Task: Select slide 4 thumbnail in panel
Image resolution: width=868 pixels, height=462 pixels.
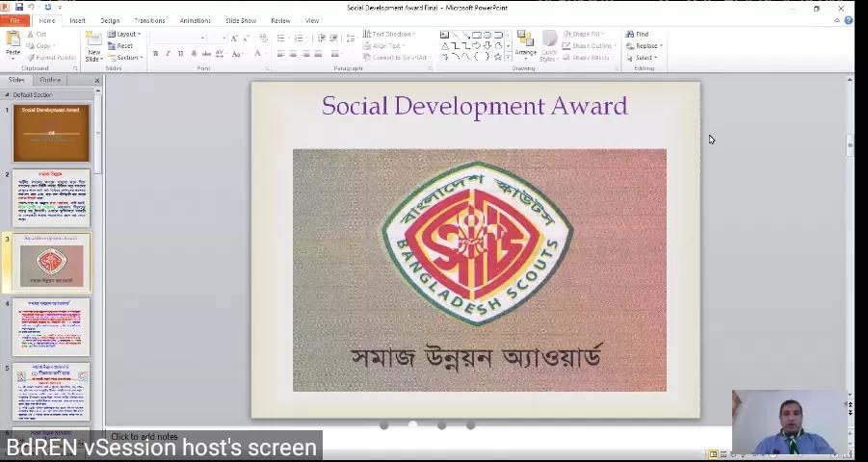Action: (51, 327)
